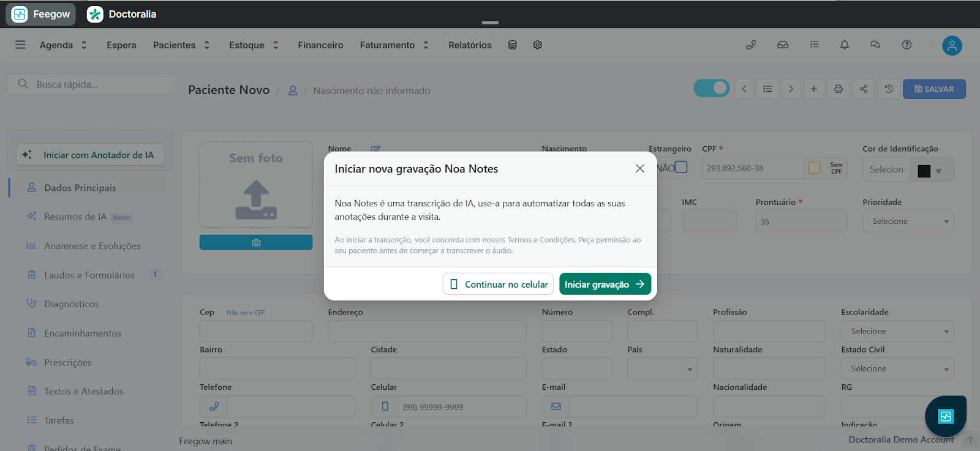Open the user profile avatar

coord(952,45)
